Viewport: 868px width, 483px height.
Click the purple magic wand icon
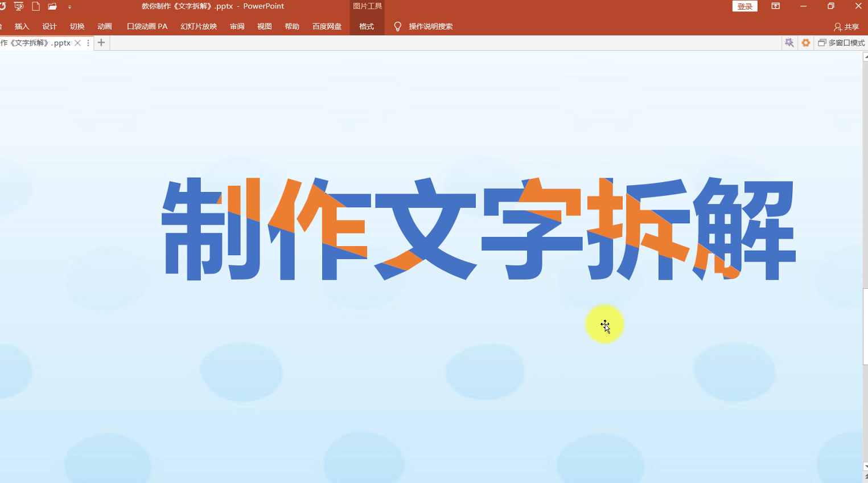pos(789,43)
